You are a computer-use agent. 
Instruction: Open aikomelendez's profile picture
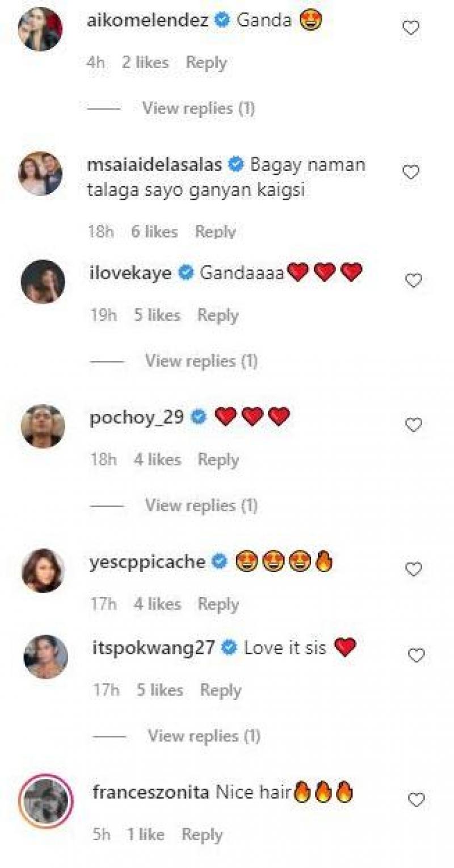coord(40,29)
